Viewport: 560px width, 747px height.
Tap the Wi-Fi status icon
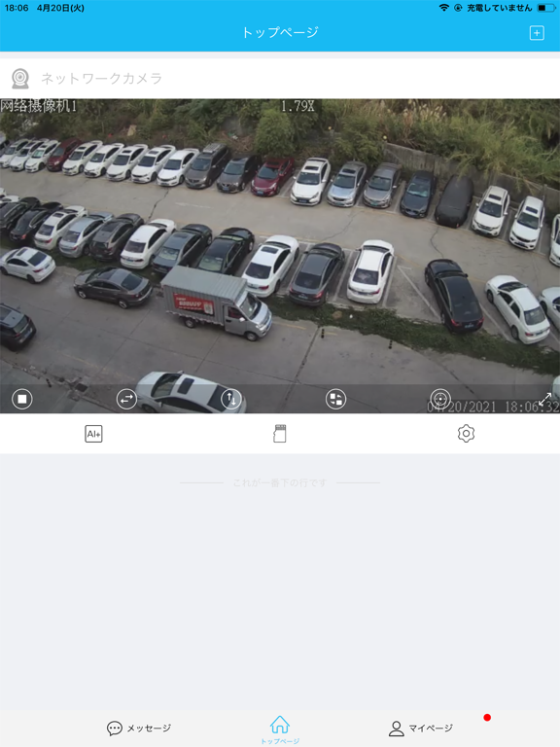point(443,8)
